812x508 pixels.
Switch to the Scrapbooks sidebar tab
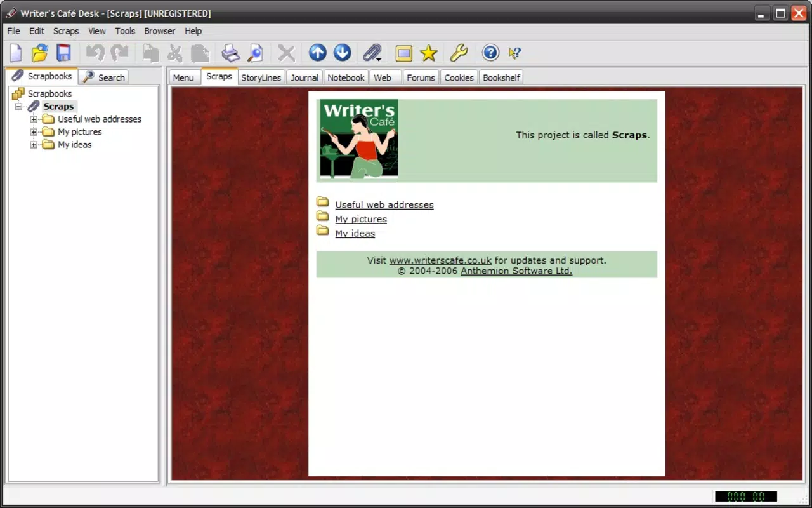pos(42,76)
